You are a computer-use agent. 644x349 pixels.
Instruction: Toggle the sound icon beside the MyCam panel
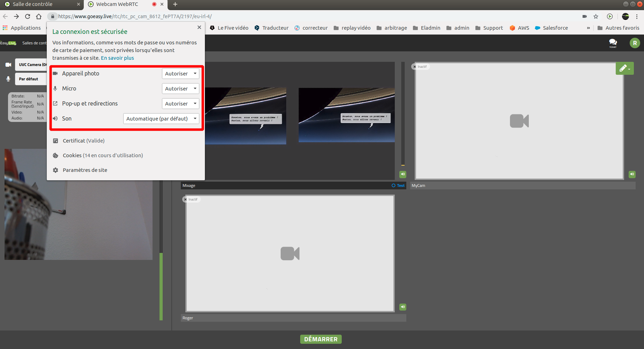tap(632, 174)
